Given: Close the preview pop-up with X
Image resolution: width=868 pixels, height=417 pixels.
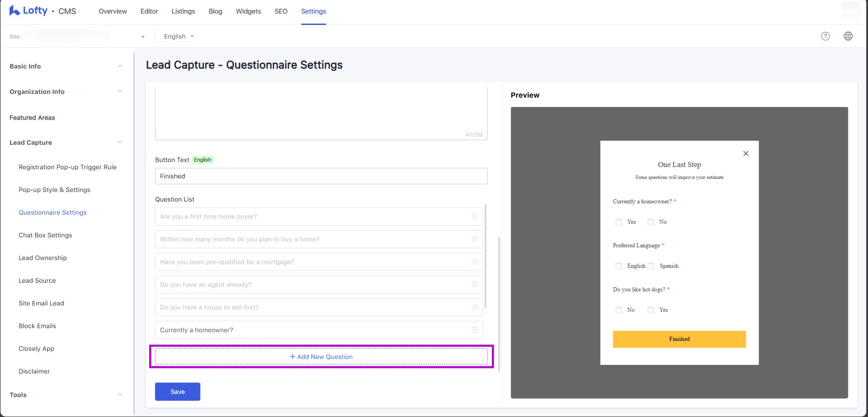Looking at the screenshot, I should point(746,153).
